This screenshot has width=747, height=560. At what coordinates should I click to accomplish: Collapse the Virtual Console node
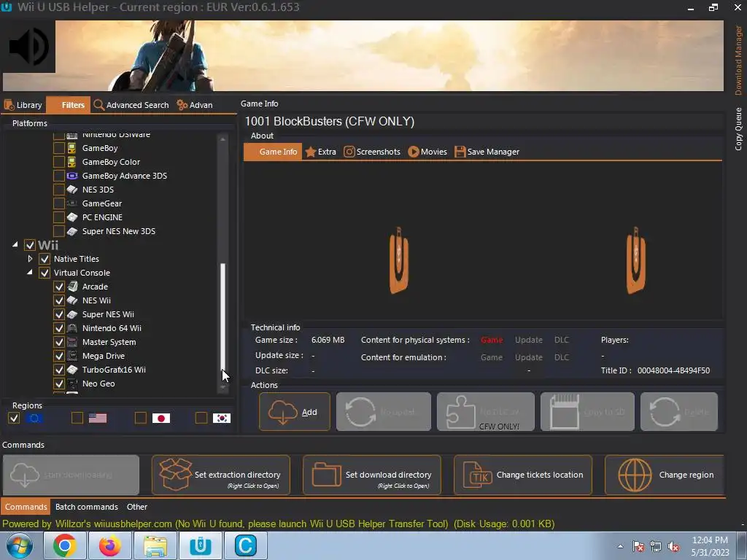[29, 273]
